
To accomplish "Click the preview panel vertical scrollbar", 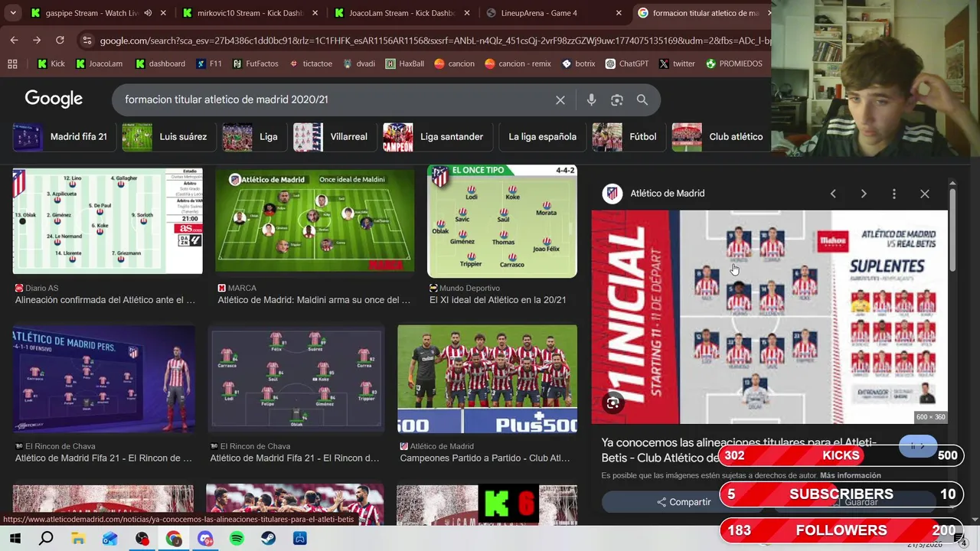I will click(x=952, y=230).
